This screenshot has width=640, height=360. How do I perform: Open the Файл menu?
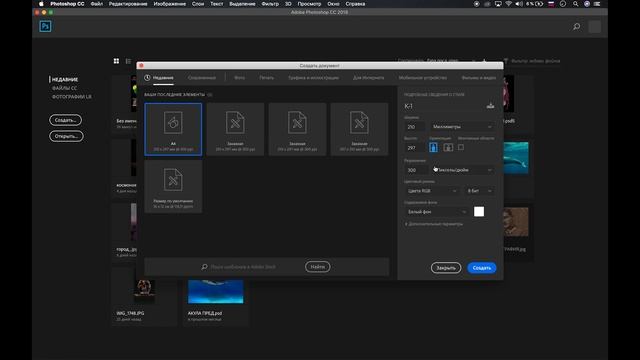point(97,4)
